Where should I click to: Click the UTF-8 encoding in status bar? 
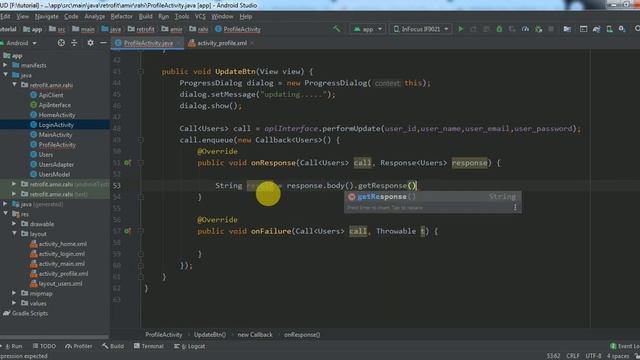593,356
